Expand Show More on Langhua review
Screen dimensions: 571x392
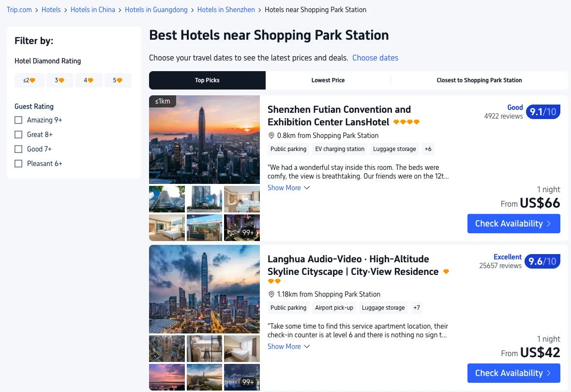tap(288, 347)
